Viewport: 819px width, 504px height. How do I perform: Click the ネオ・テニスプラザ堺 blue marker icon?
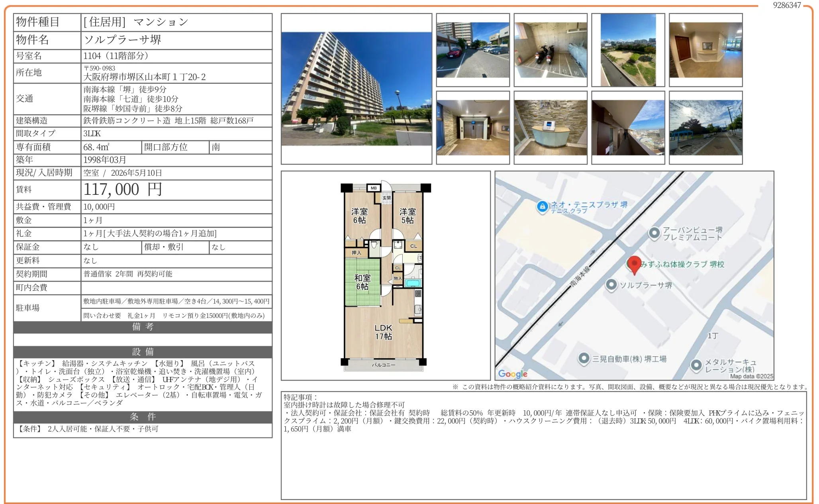542,206
